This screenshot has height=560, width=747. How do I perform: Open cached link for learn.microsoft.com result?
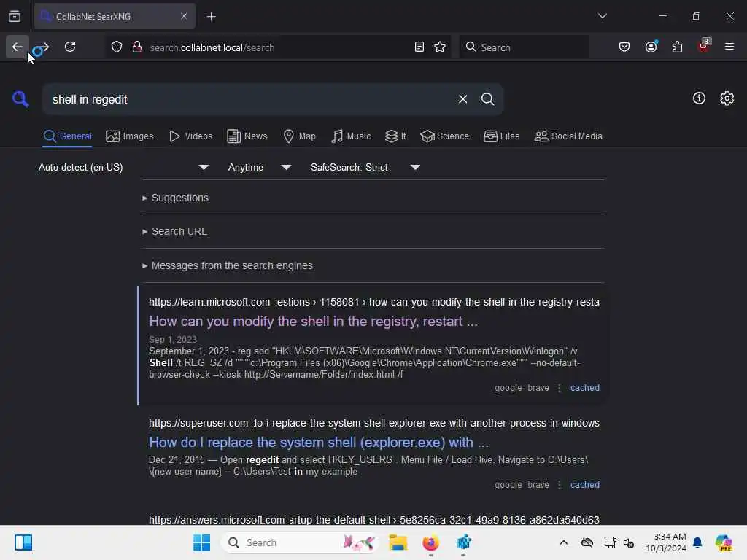click(584, 388)
